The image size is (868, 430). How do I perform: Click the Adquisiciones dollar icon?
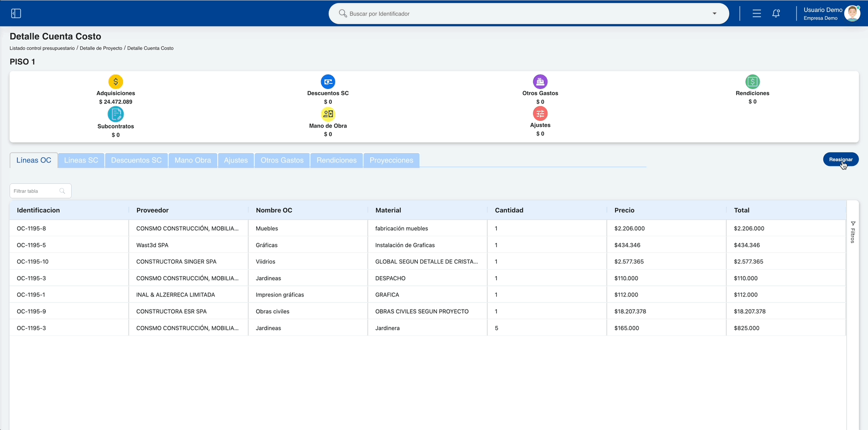point(115,81)
